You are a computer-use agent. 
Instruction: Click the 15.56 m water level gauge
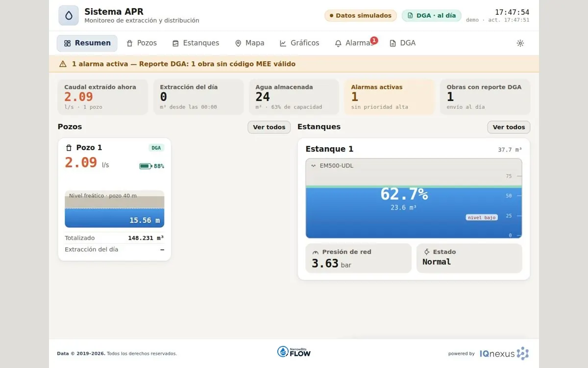tap(115, 209)
